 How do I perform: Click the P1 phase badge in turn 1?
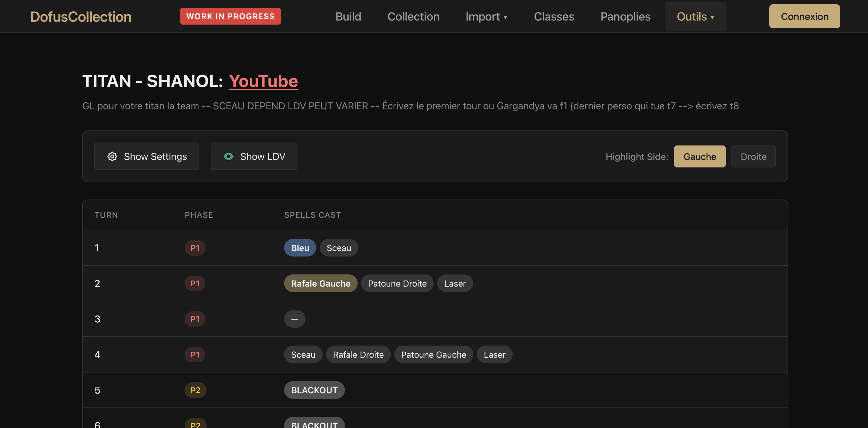pyautogui.click(x=195, y=248)
